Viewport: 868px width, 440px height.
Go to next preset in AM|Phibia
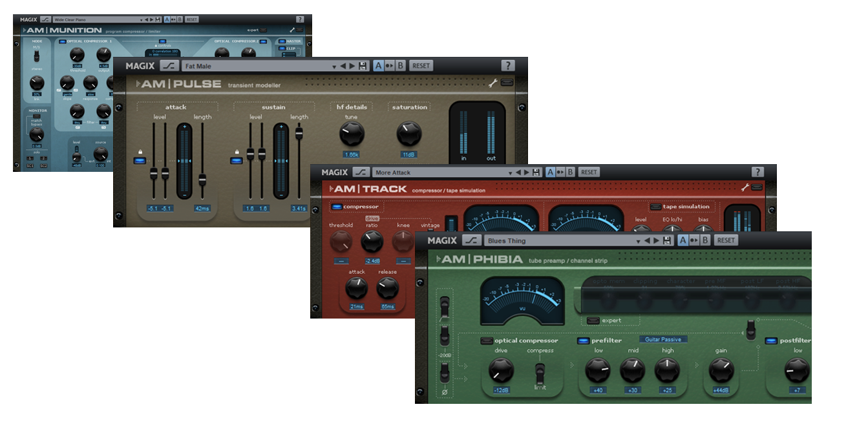point(656,241)
